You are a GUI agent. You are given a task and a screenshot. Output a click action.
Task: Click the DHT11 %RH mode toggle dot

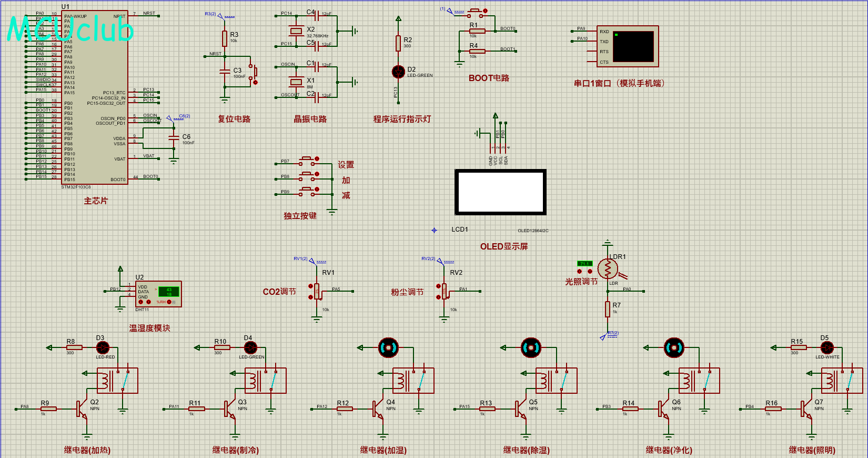[x=169, y=302]
